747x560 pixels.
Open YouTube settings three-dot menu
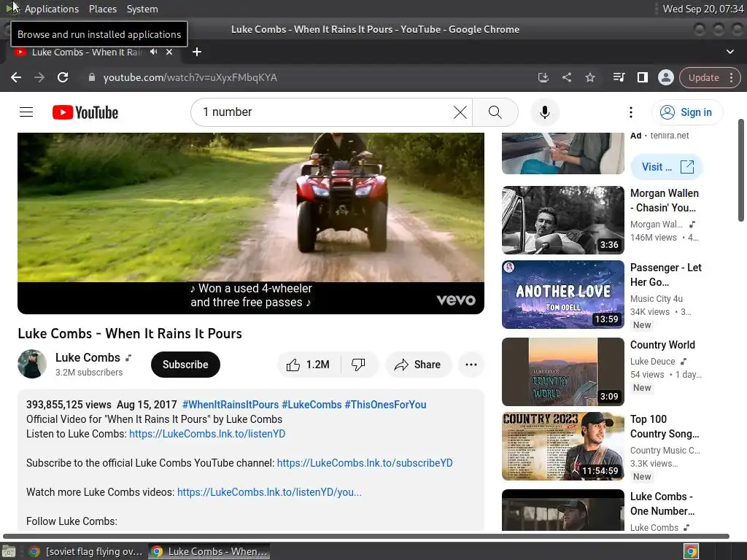[x=631, y=112]
